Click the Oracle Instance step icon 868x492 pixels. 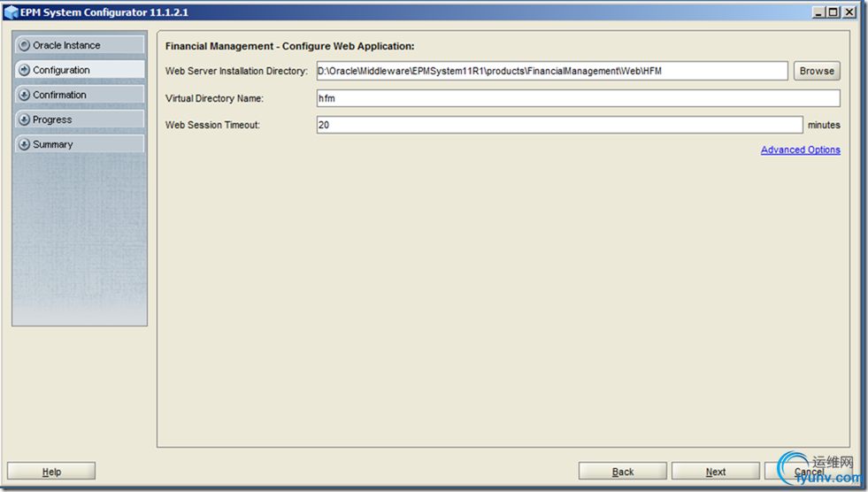pos(25,45)
